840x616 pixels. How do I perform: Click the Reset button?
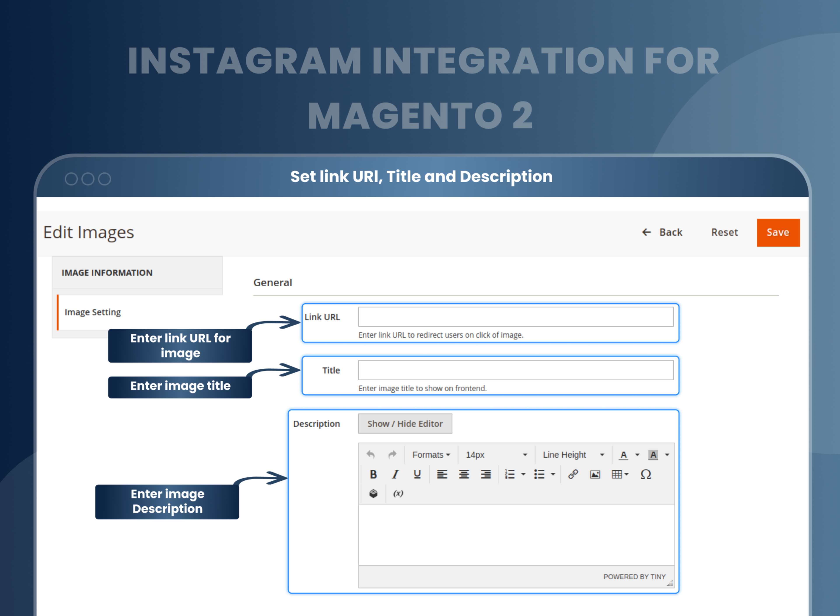tap(724, 232)
